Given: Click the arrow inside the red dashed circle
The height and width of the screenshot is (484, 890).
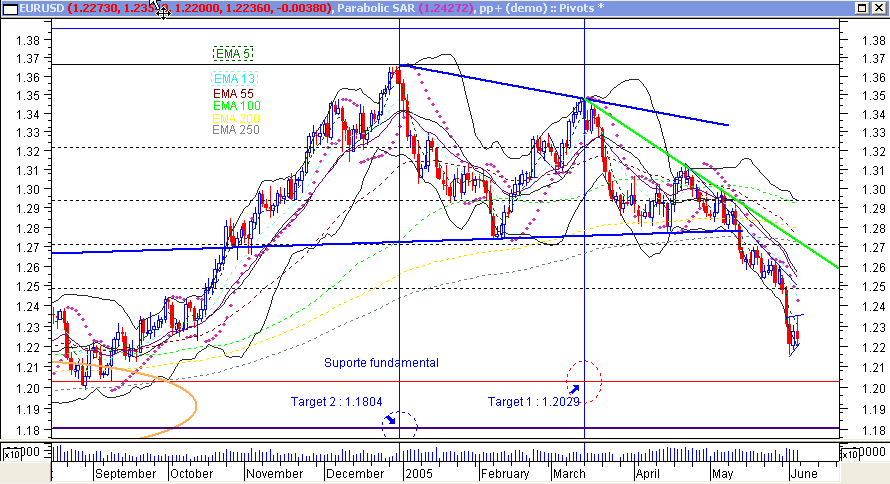Looking at the screenshot, I should (574, 389).
